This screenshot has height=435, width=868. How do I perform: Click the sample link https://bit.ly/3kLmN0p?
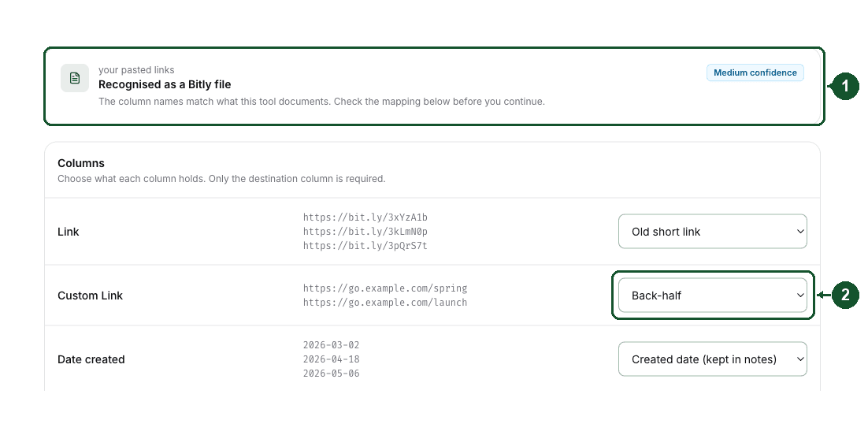click(365, 232)
